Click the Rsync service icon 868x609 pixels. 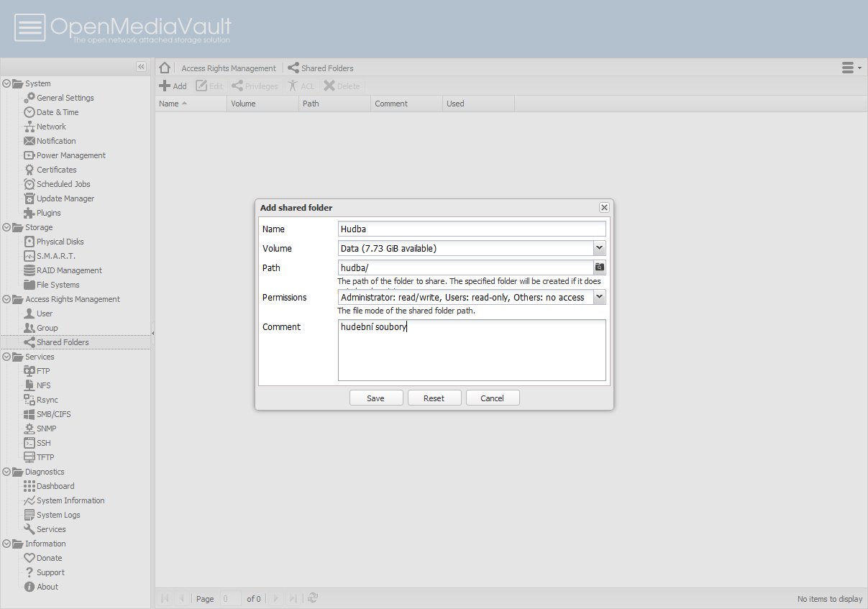(29, 400)
